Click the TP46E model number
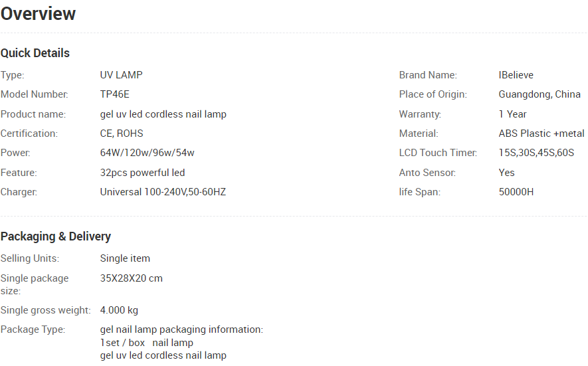 115,94
